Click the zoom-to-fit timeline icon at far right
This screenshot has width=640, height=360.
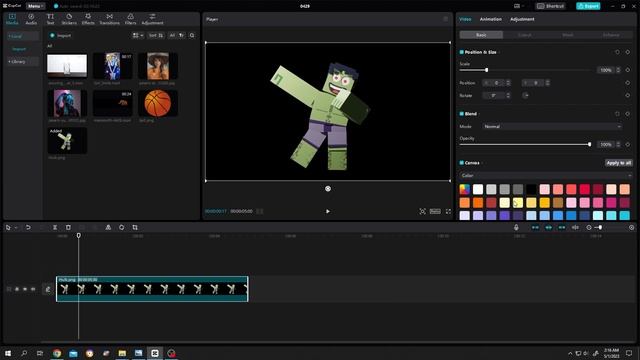pos(631,227)
